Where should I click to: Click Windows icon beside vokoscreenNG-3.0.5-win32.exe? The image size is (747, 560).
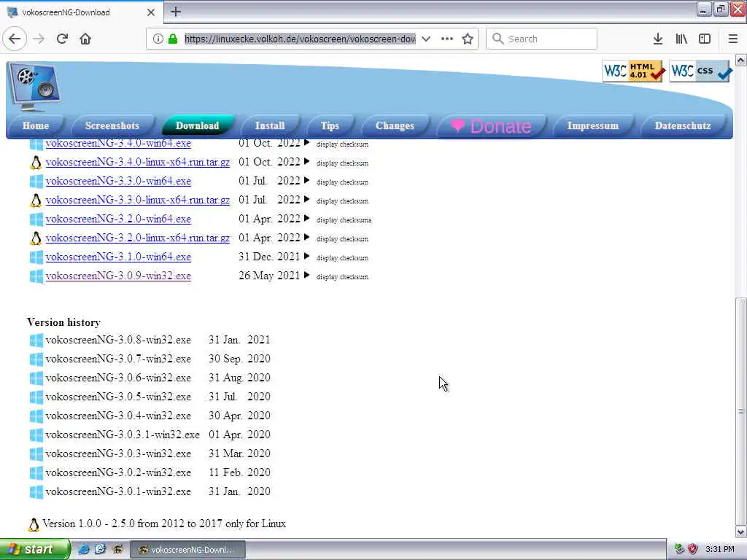point(36,397)
